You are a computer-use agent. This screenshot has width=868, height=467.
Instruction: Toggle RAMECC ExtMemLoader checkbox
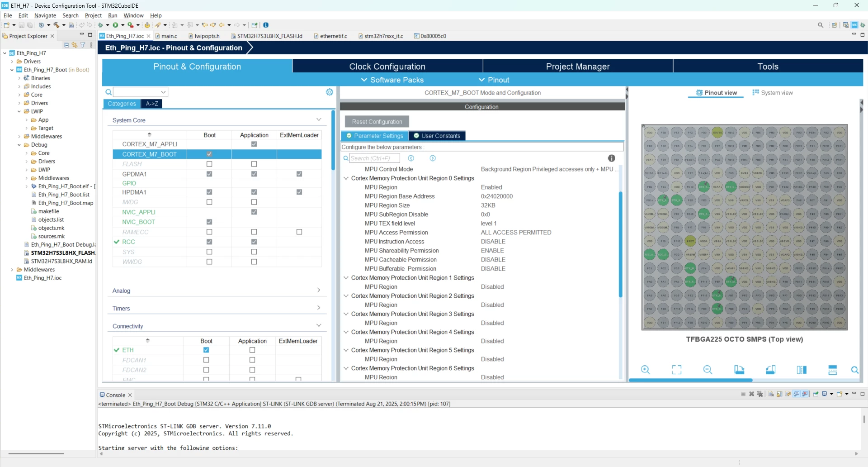pyautogui.click(x=299, y=232)
